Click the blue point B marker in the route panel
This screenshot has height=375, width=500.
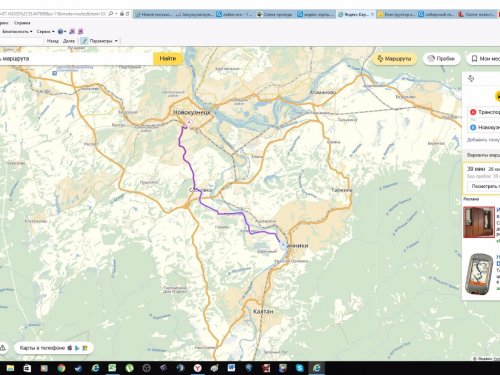(x=473, y=127)
